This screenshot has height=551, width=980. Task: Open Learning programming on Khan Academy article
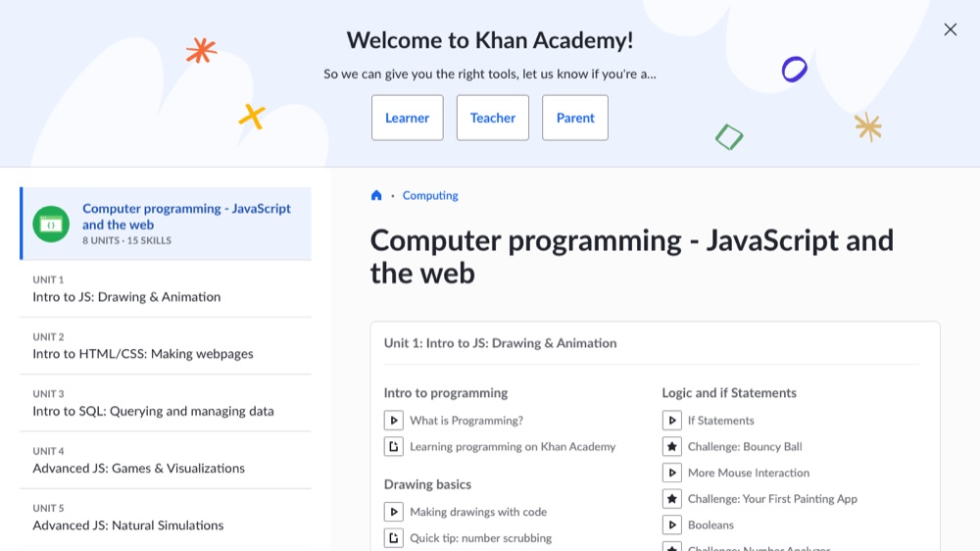[513, 446]
